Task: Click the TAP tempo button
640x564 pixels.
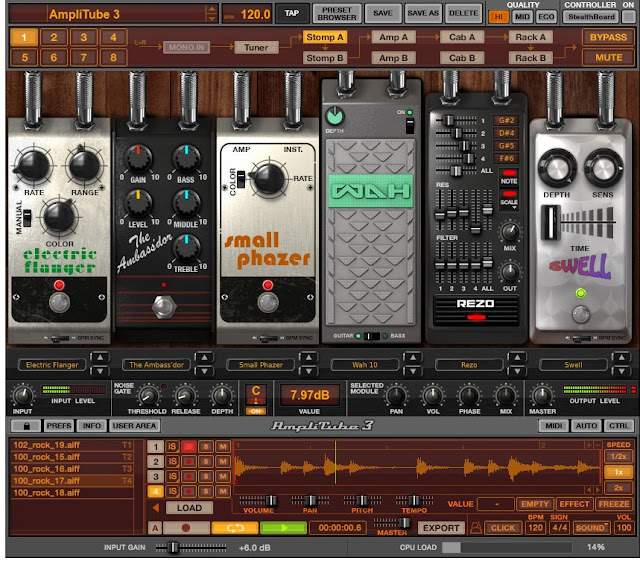Action: click(x=291, y=13)
